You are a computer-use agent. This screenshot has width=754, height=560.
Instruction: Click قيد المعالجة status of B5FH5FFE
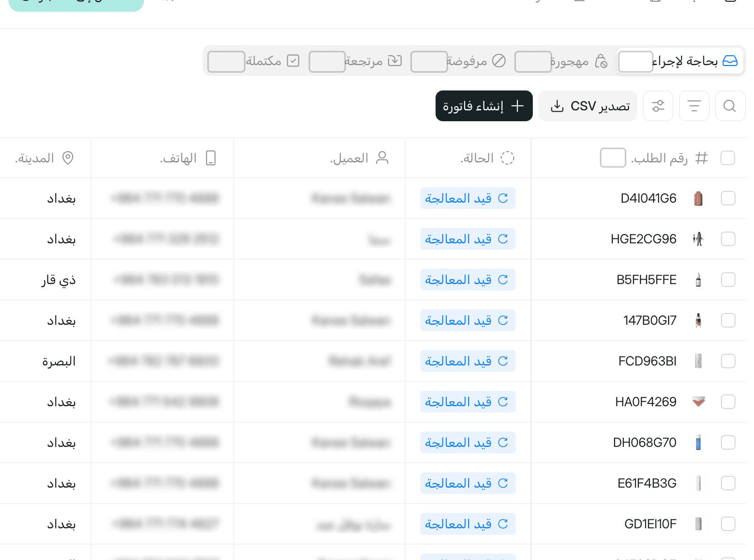468,280
